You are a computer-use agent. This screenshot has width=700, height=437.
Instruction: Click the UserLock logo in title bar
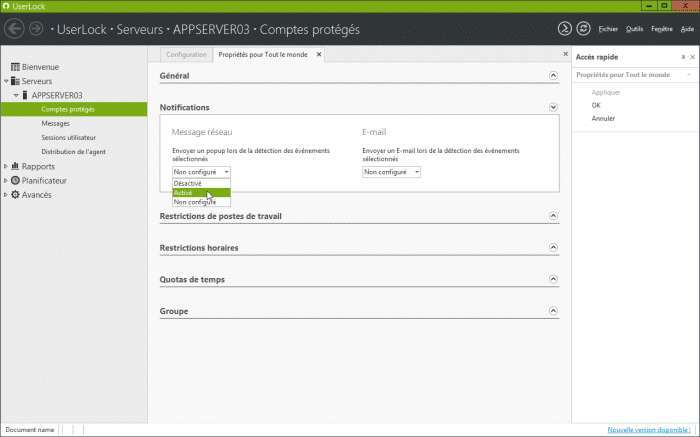point(6,6)
